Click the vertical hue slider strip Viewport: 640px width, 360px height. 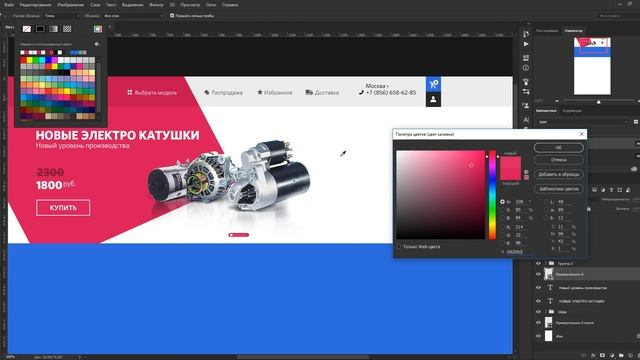pos(492,195)
